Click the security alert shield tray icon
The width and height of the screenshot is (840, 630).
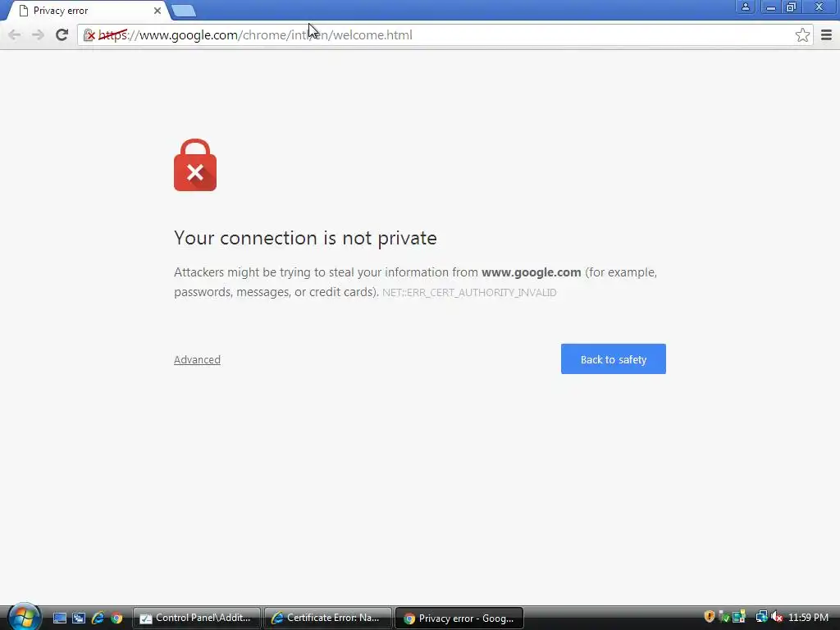[710, 617]
